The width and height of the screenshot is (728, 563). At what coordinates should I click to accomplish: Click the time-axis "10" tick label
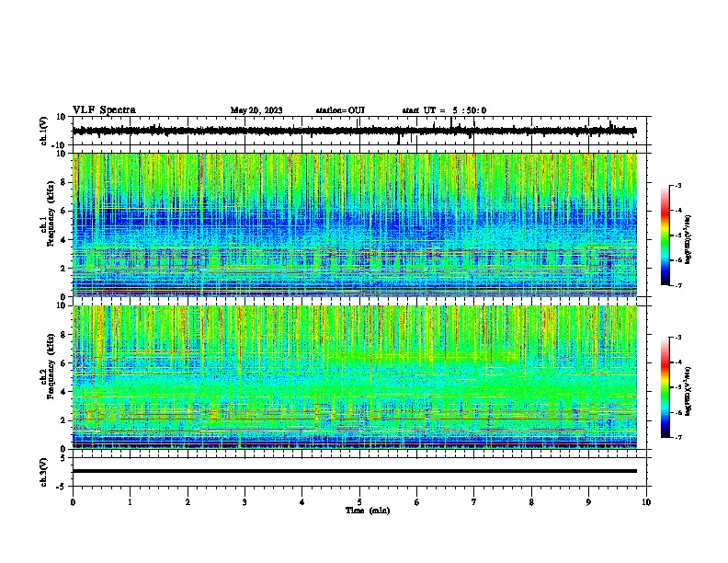click(x=646, y=502)
